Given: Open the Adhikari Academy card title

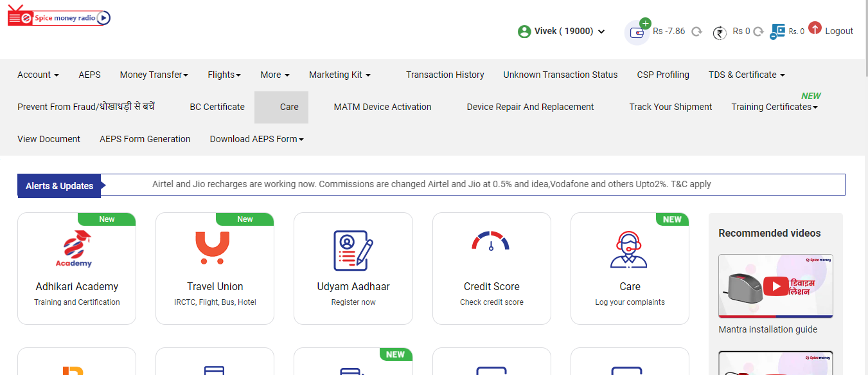Looking at the screenshot, I should pyautogui.click(x=77, y=286).
